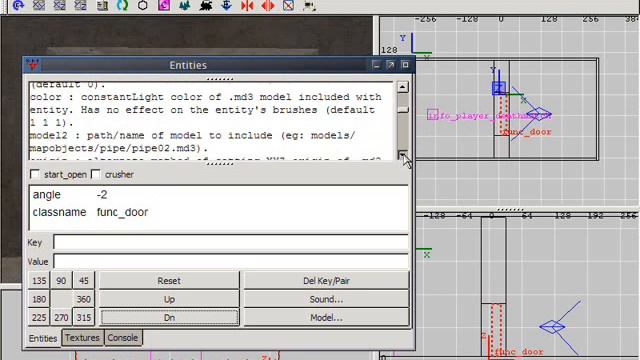Maximize the Entities window

pos(405,65)
